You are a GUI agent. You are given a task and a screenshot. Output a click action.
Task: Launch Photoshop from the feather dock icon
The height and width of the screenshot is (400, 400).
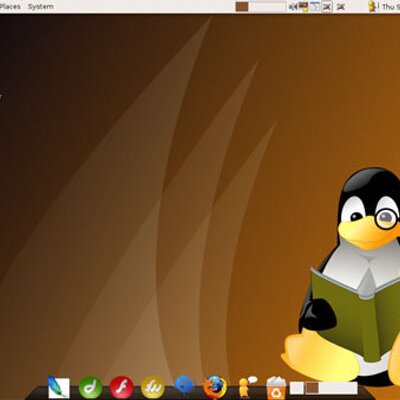[x=59, y=387]
